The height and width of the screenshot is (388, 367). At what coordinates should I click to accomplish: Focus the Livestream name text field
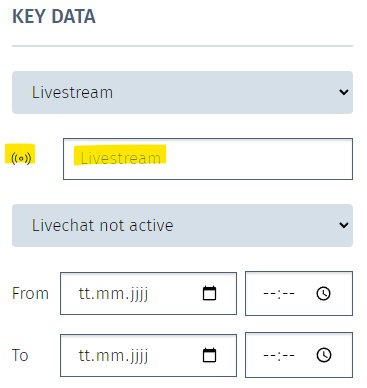[x=208, y=159]
